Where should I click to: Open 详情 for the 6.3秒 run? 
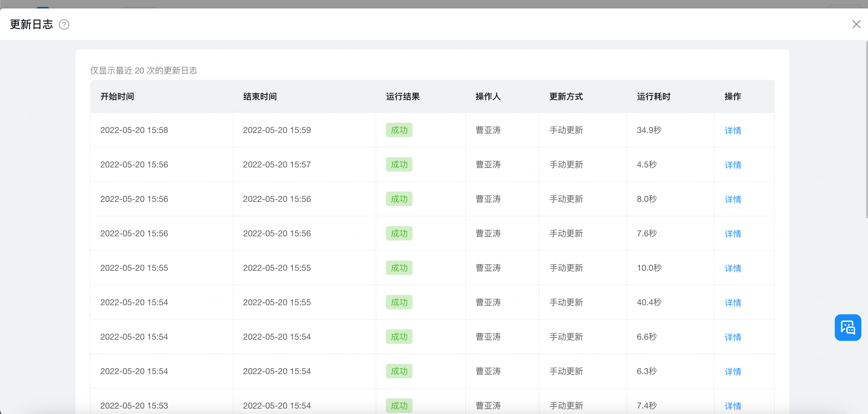click(x=733, y=372)
